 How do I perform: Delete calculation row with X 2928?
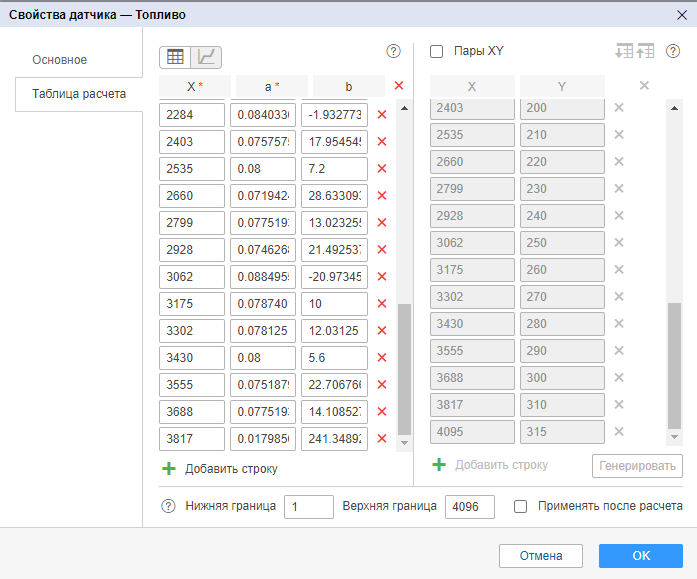click(381, 250)
